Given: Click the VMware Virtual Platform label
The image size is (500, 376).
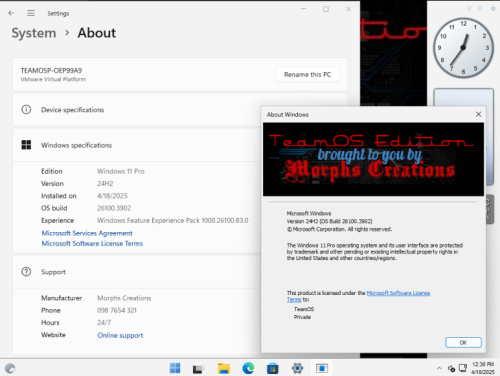Looking at the screenshot, I should click(53, 79).
